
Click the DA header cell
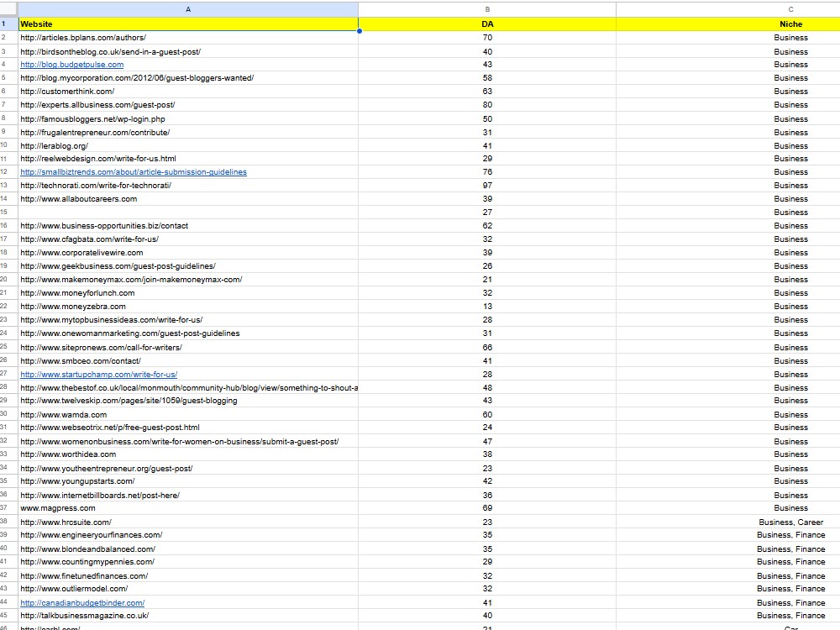point(487,24)
